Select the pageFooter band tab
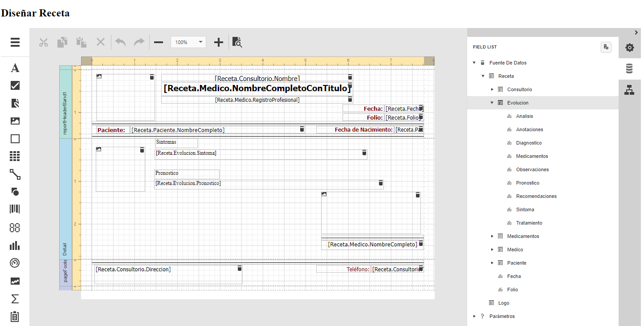This screenshot has width=644, height=326. 65,273
